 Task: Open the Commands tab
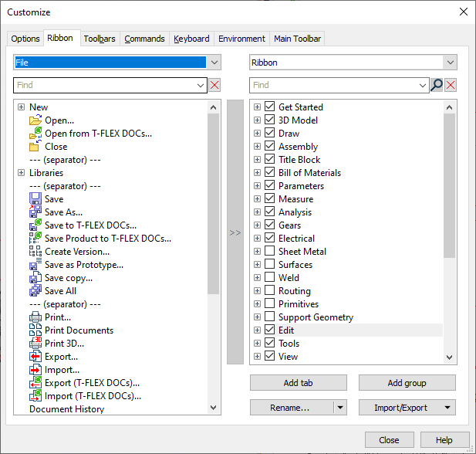pyautogui.click(x=144, y=39)
